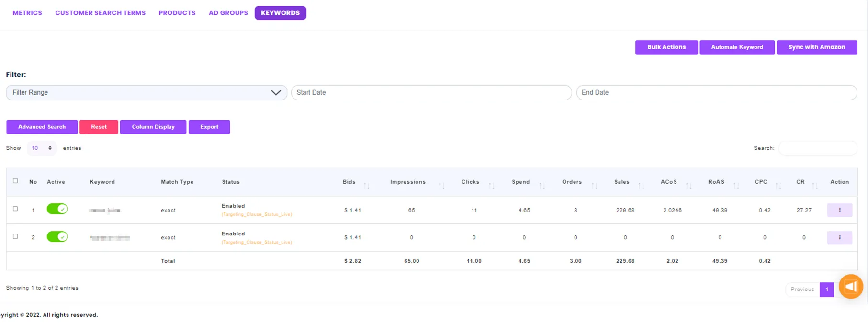Click the $ 2.82 total bids value
This screenshot has width=868, height=323.
[352, 261]
